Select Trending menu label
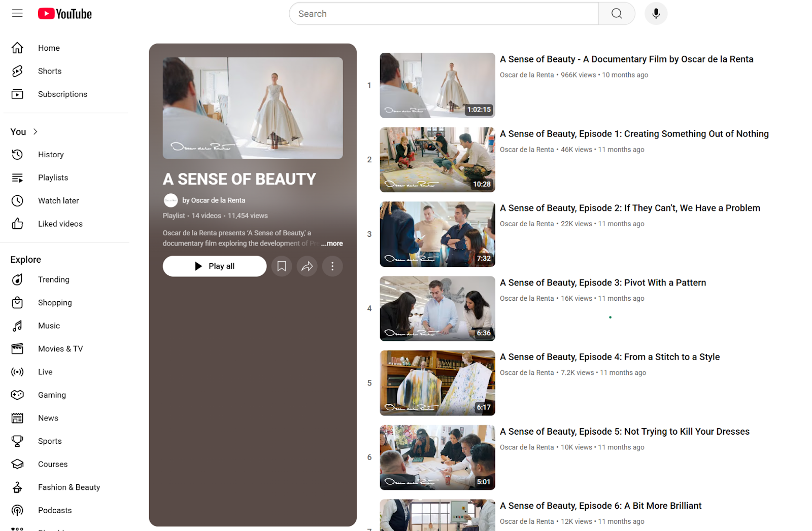 (x=54, y=279)
